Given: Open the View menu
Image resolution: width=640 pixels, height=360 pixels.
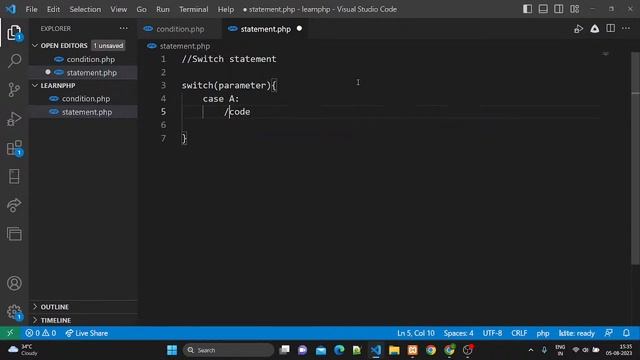Looking at the screenshot, I should coord(118,9).
